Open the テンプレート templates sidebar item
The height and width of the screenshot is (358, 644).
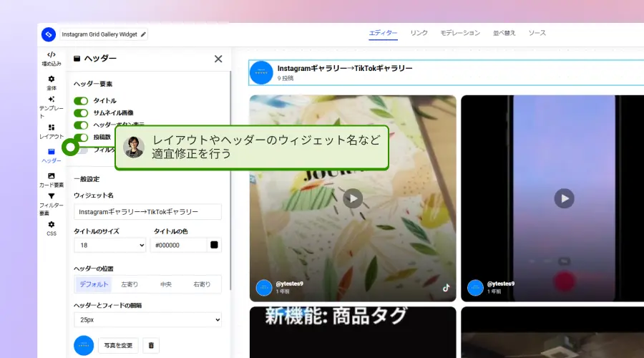point(52,107)
